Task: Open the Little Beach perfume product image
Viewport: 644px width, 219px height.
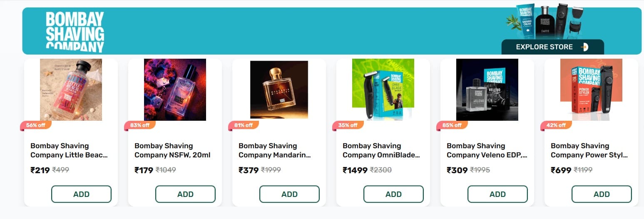Action: click(x=71, y=90)
